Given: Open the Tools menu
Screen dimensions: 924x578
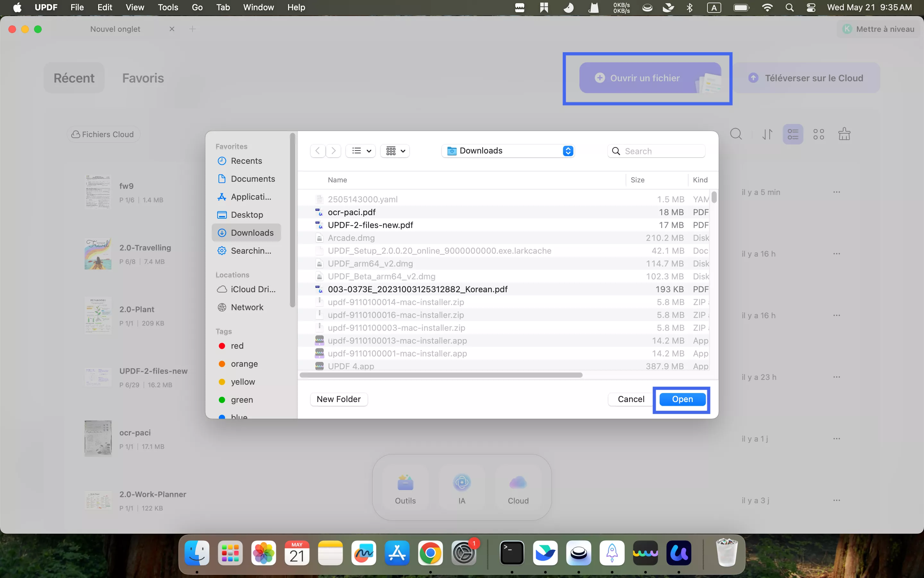Looking at the screenshot, I should [x=168, y=7].
